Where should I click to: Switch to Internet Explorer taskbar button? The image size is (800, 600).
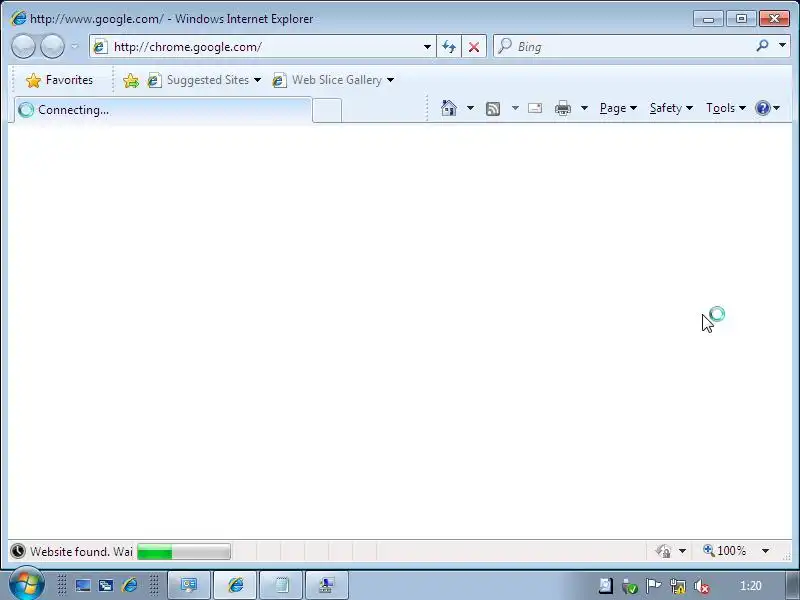coord(235,585)
